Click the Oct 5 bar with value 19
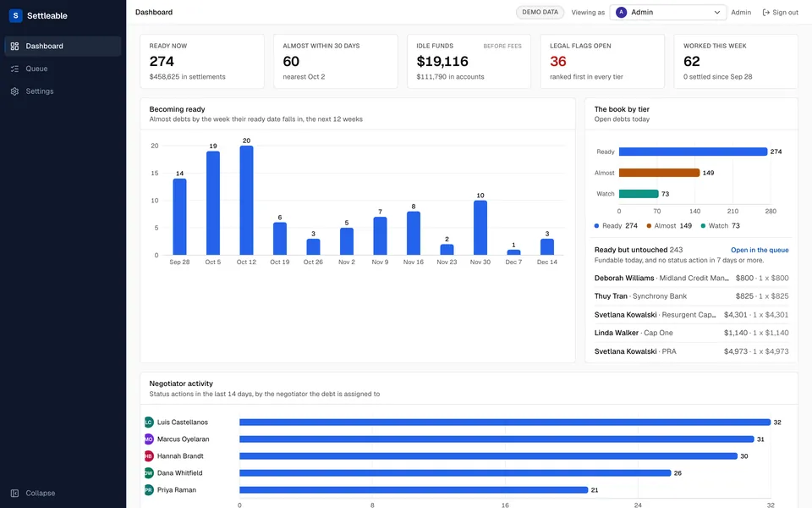This screenshot has width=812, height=508. 213,203
